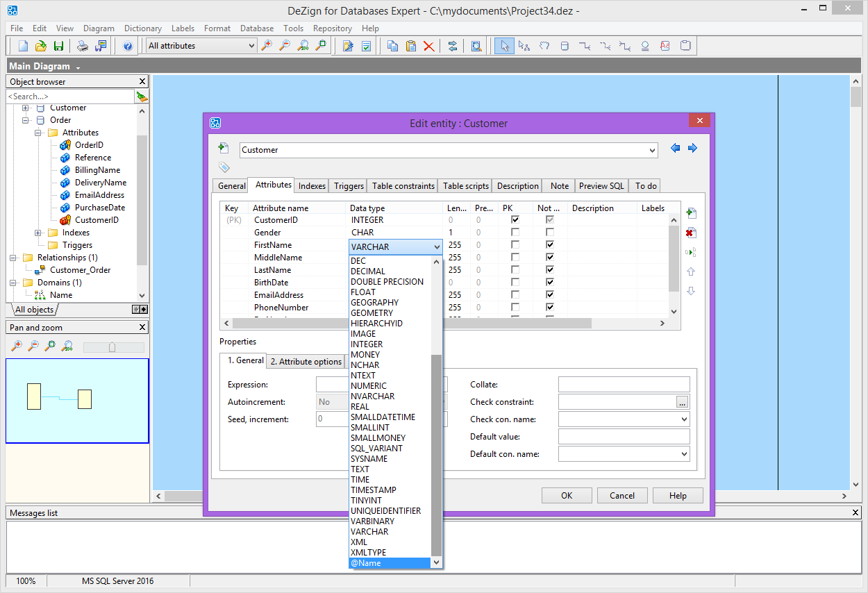Go to next entity with right arrow
Screen dimensions: 868x593
point(692,148)
